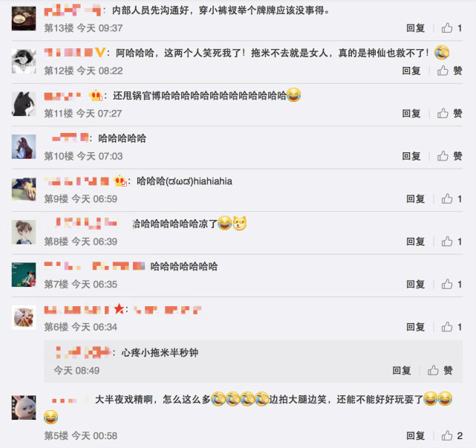The width and height of the screenshot is (476, 448).
Task: Reply to the 11th floor comment
Action: click(411, 113)
